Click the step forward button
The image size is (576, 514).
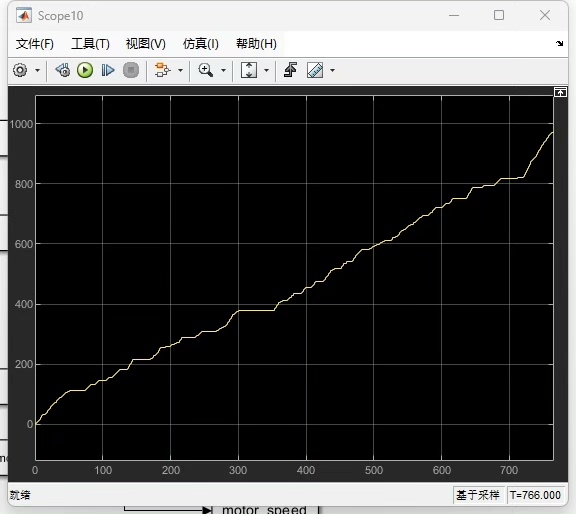108,70
